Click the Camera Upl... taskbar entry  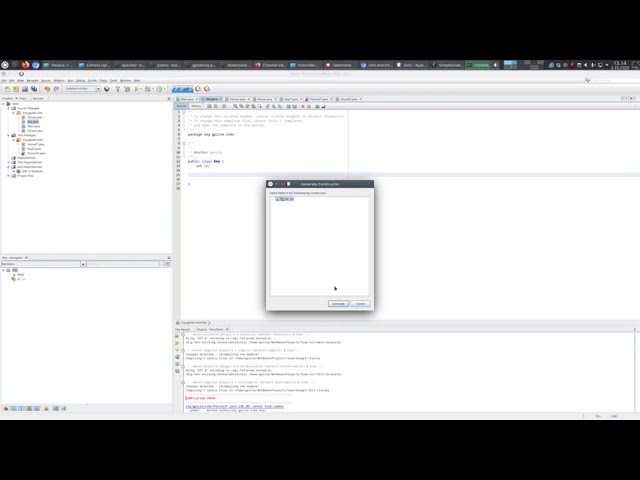tap(94, 65)
